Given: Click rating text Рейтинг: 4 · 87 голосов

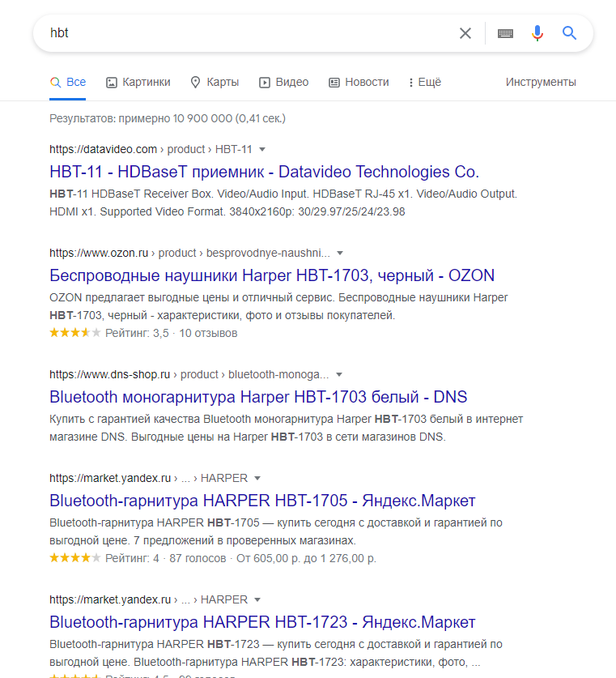Looking at the screenshot, I should [166, 559].
